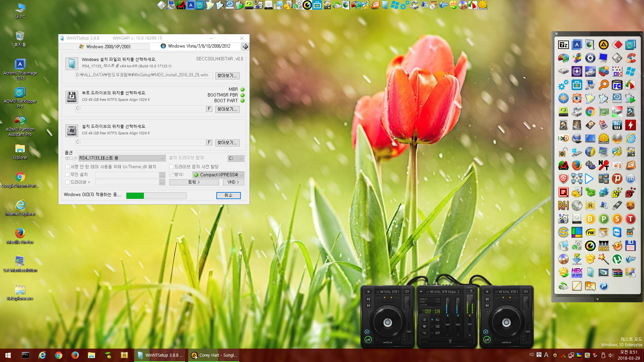The height and width of the screenshot is (362, 644).
Task: Launch AIMP from the launcher panel
Action: 603,45
